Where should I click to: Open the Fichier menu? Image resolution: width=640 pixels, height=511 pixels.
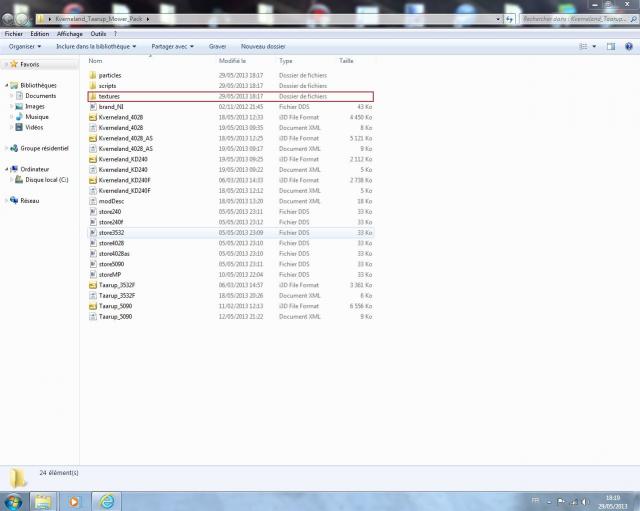pyautogui.click(x=13, y=34)
